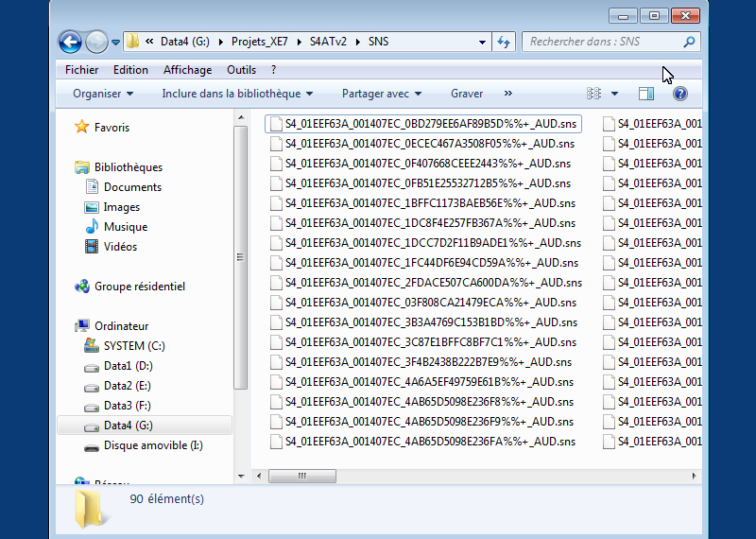Viewport: 756px width, 539px height.
Task: Open the view options dropdown arrow
Action: [615, 94]
